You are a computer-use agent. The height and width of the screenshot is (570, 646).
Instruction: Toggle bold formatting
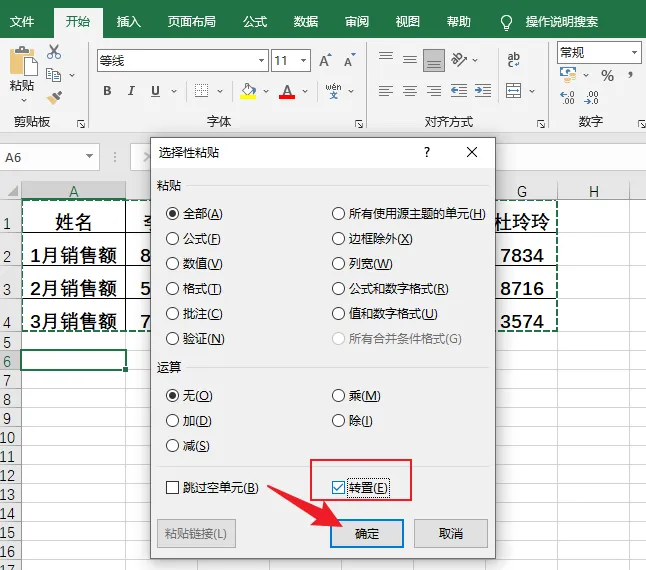click(108, 91)
